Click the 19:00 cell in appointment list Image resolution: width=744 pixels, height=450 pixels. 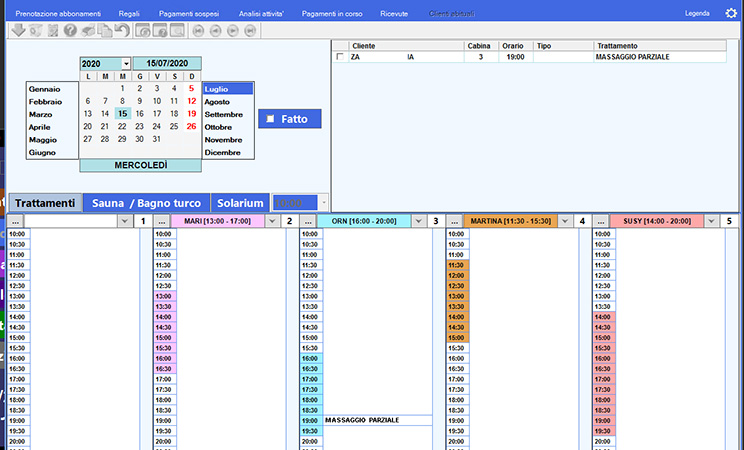click(x=515, y=57)
